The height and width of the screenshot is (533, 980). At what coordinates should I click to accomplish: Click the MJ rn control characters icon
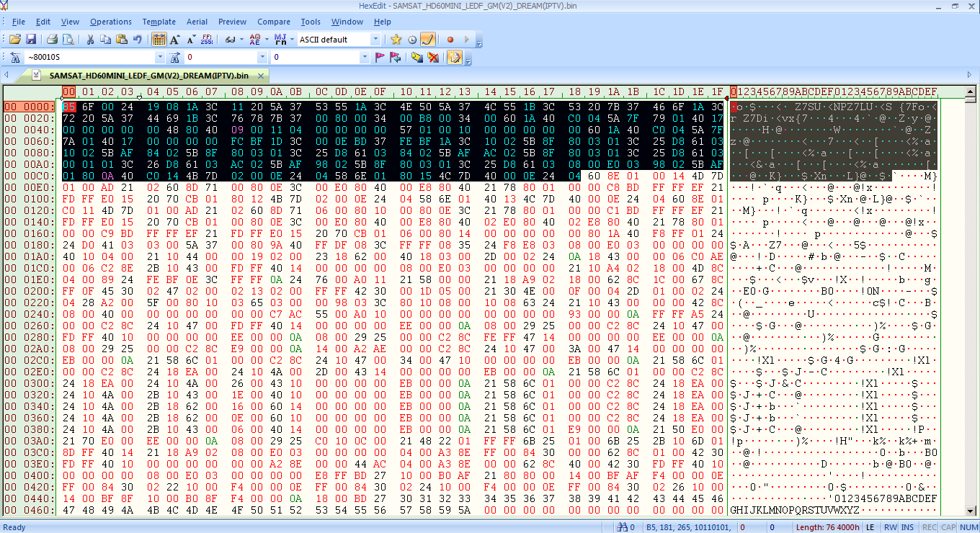point(280,40)
